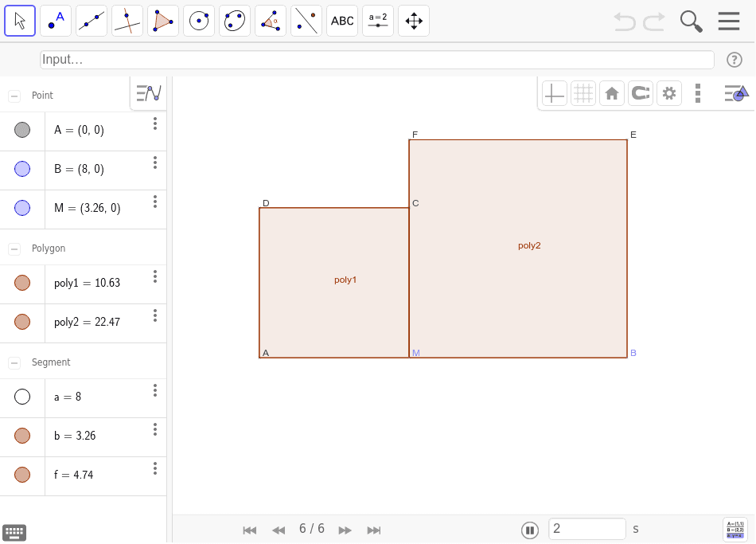Open the Graphics style bar toggle
The width and height of the screenshot is (756, 544).
coord(736,93)
